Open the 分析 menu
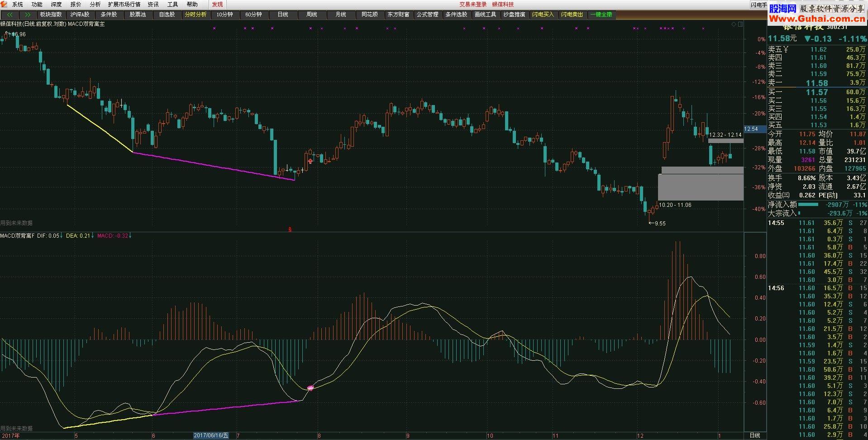Viewport: 868px width, 440px height. click(95, 4)
